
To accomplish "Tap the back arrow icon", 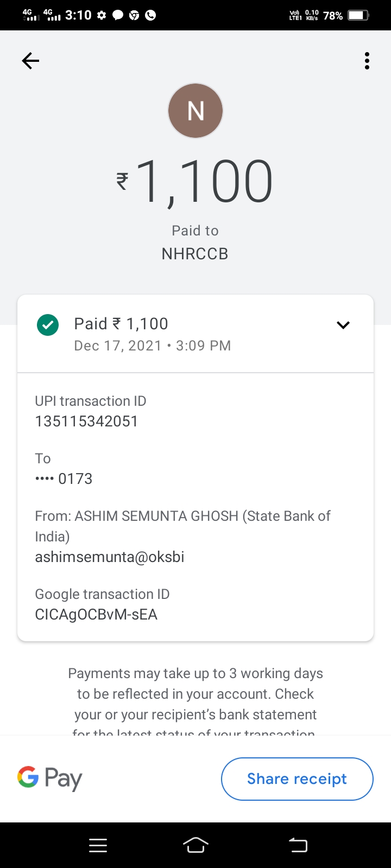I will [x=30, y=61].
